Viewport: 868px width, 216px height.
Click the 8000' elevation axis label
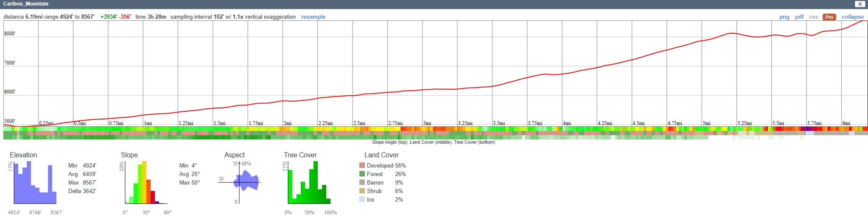coord(10,34)
